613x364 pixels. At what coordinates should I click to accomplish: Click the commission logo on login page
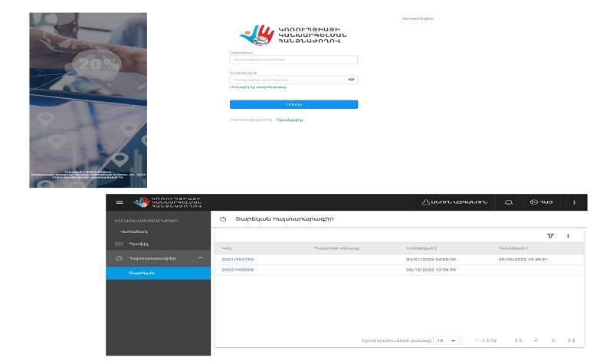point(293,34)
